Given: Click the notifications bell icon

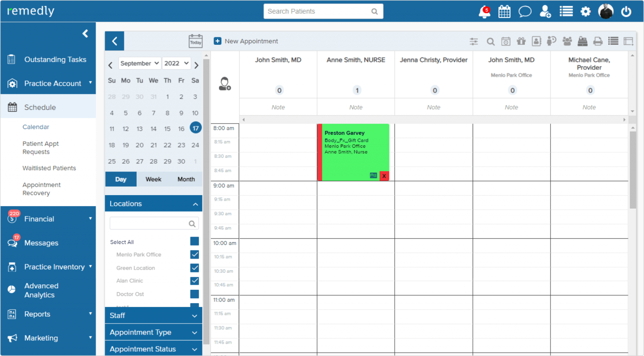Looking at the screenshot, I should (484, 12).
